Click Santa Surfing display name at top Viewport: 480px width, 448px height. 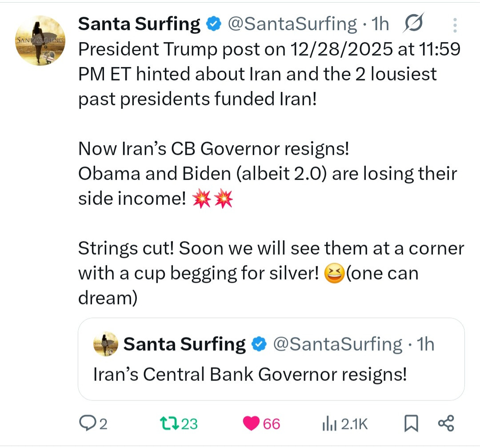pos(139,24)
